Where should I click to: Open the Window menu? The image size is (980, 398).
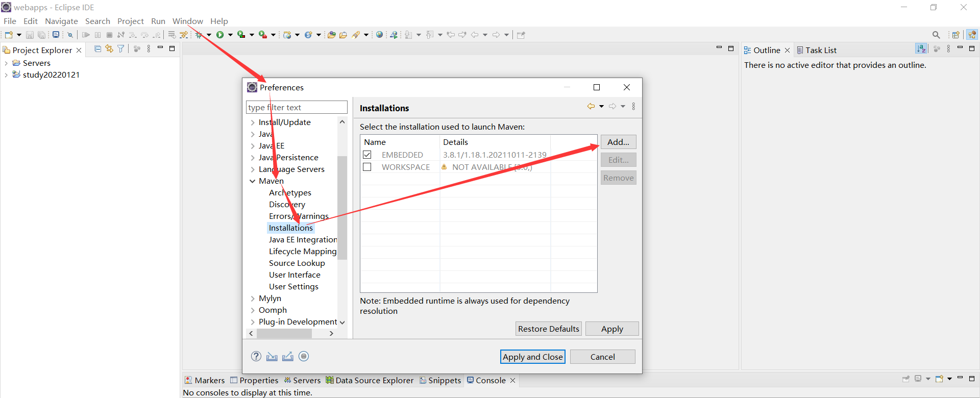[x=187, y=21]
